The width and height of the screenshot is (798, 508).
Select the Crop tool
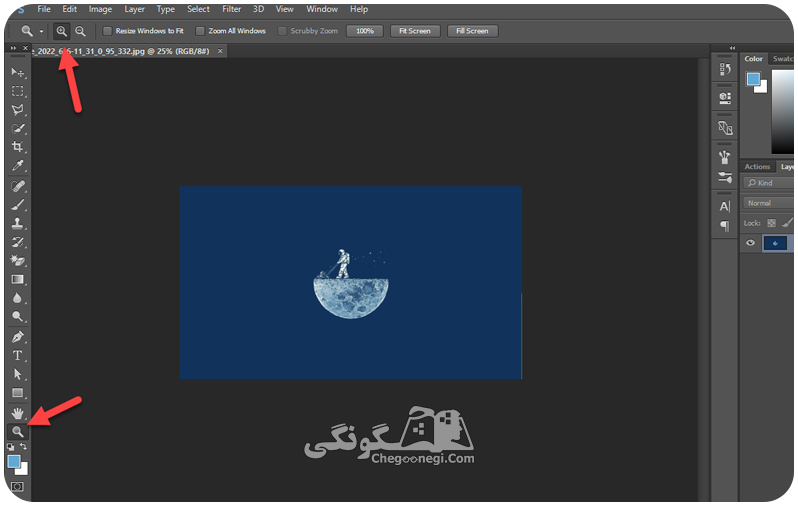click(17, 147)
